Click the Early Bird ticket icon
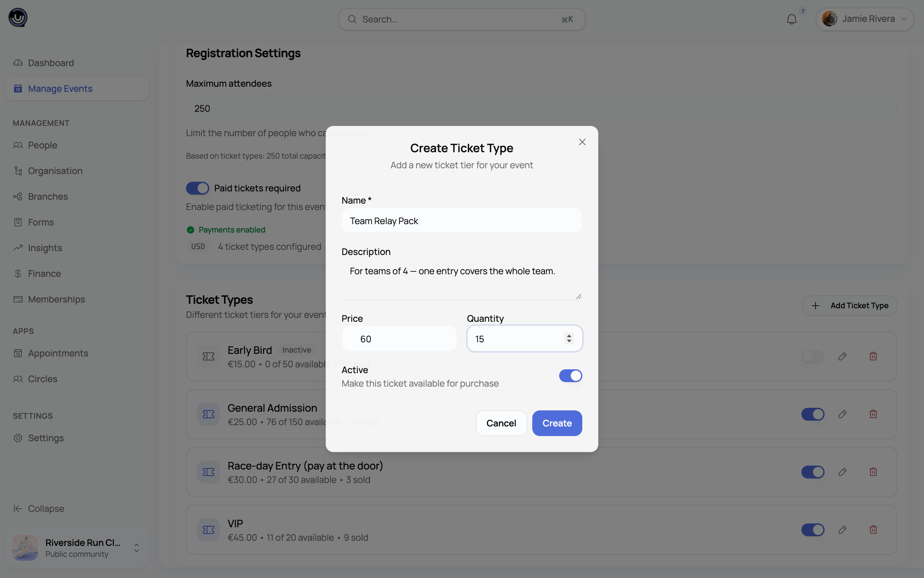924x578 pixels. [209, 357]
